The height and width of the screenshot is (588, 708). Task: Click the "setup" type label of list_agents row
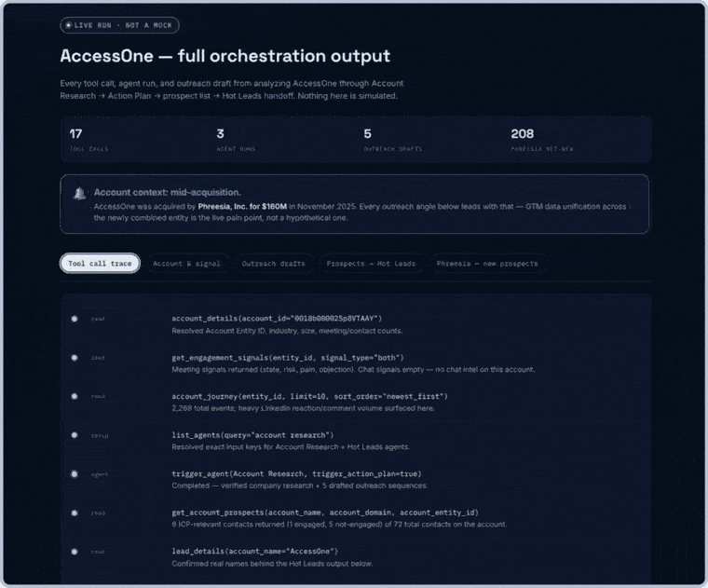[x=100, y=436]
